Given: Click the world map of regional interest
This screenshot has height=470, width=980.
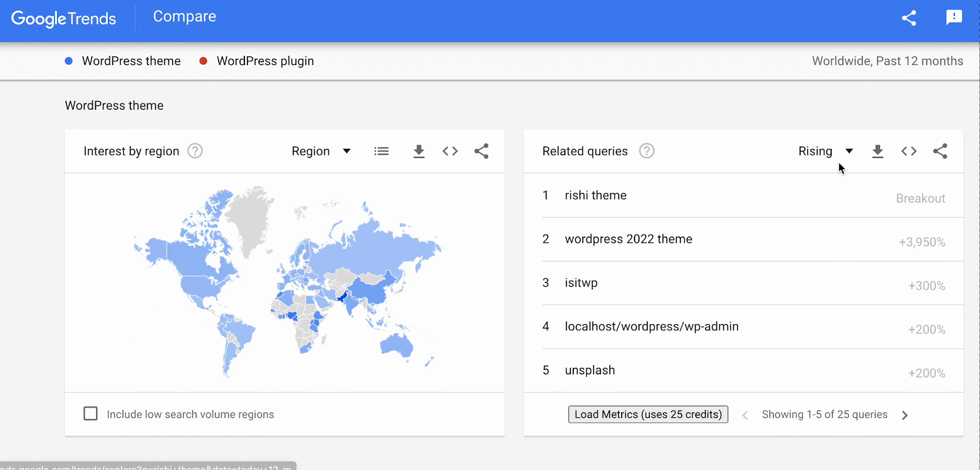Looking at the screenshot, I should (287, 281).
